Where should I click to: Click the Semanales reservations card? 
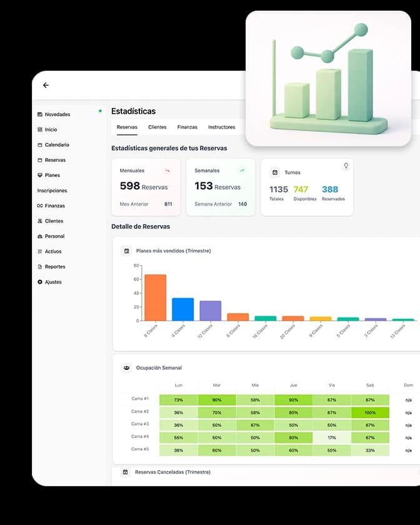pos(221,187)
